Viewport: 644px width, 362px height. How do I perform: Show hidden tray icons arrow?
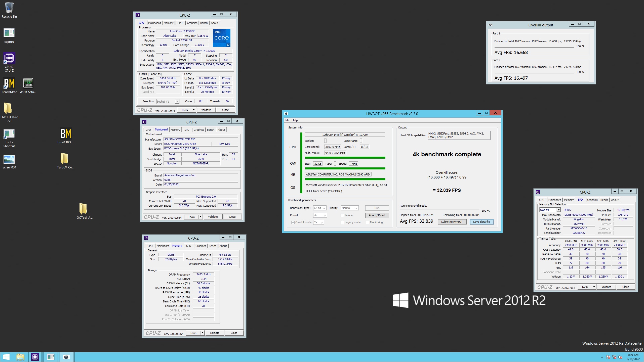pyautogui.click(x=602, y=357)
